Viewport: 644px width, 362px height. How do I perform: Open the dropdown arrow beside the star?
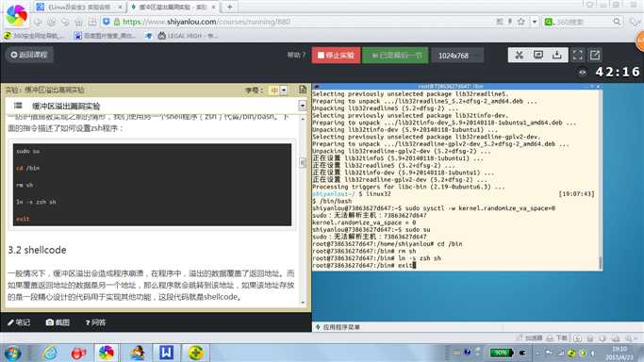[535, 22]
